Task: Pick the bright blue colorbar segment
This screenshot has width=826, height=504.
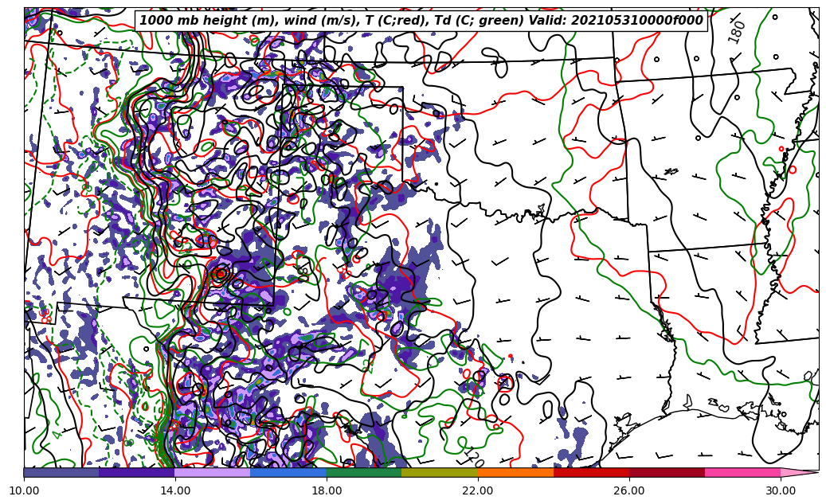Action: coord(288,472)
